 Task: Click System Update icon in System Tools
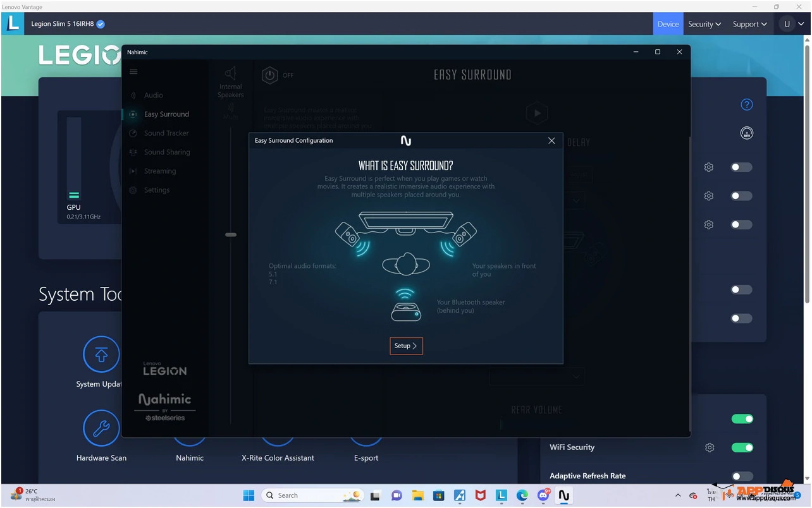101,354
